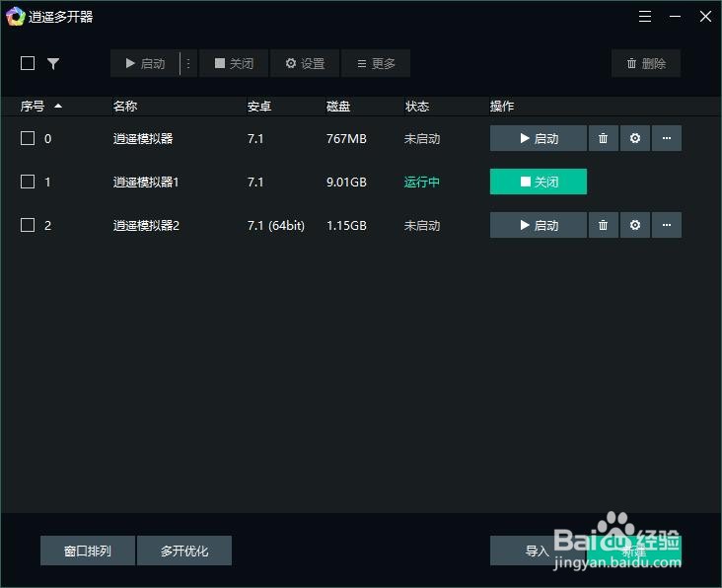
Task: Stop 逍遥模拟器1 with green 关闭 button
Action: point(539,182)
